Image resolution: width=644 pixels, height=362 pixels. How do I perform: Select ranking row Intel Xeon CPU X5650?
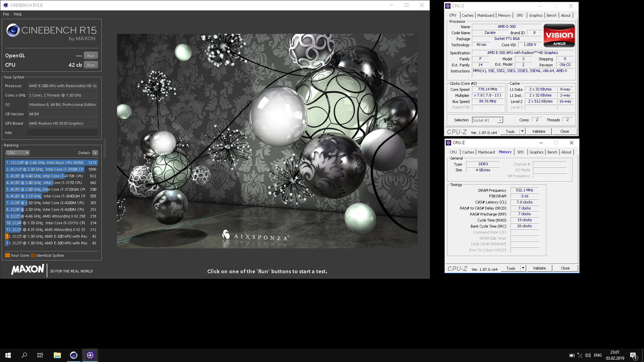(x=51, y=163)
